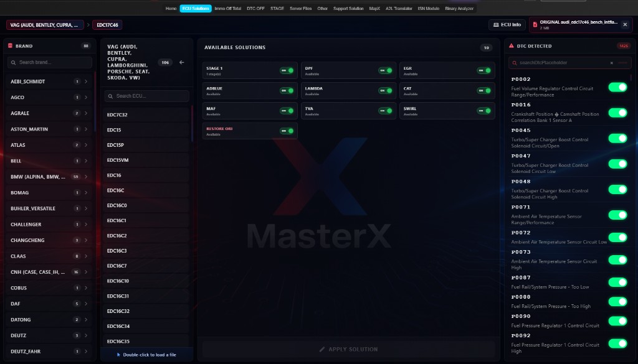
Task: Select EDC16C34 in the ECU list
Action: [x=146, y=326]
